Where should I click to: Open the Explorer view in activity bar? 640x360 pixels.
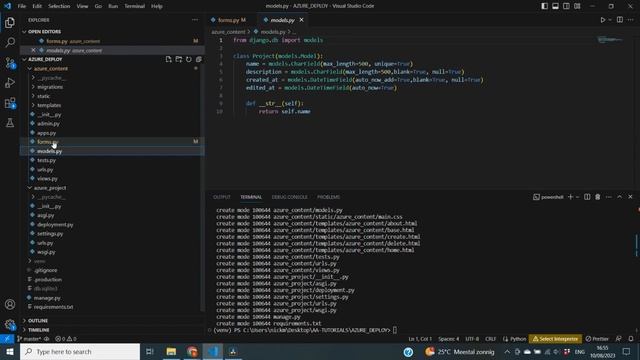click(x=10, y=22)
